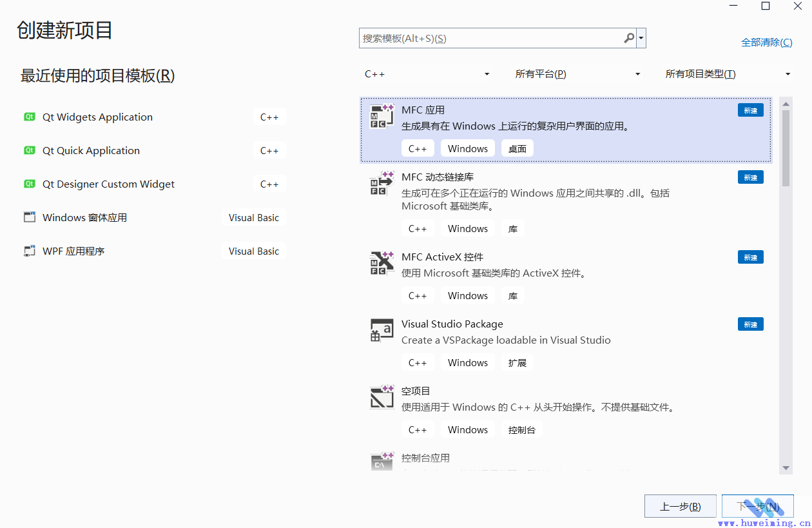This screenshot has width=812, height=528.
Task: Click the 新建 badge on MFC ActiveX 控件
Action: [x=751, y=257]
